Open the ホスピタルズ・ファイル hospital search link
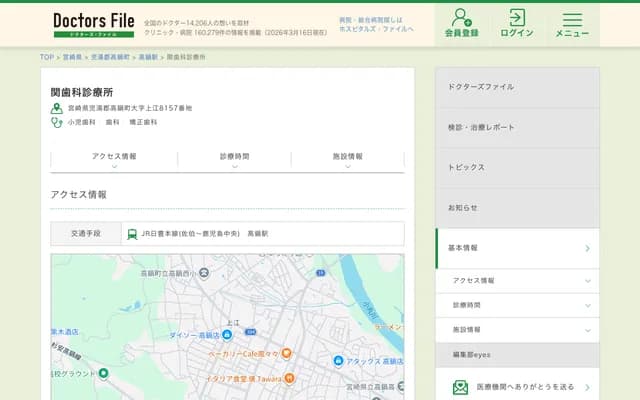This screenshot has height=400, width=640. click(x=376, y=31)
